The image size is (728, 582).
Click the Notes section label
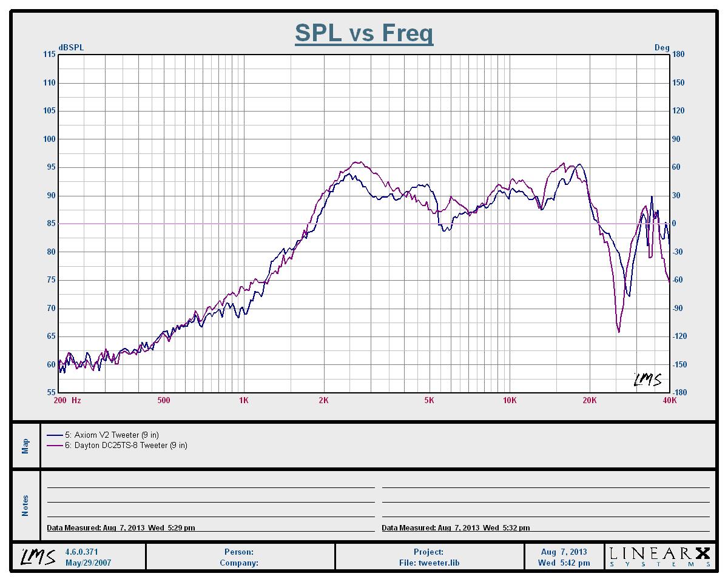pos(25,505)
